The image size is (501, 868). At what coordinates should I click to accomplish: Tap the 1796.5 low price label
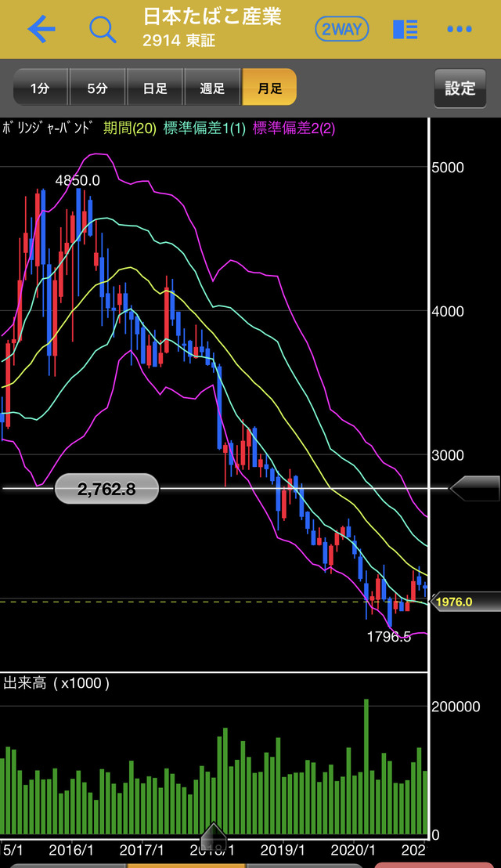tap(389, 637)
